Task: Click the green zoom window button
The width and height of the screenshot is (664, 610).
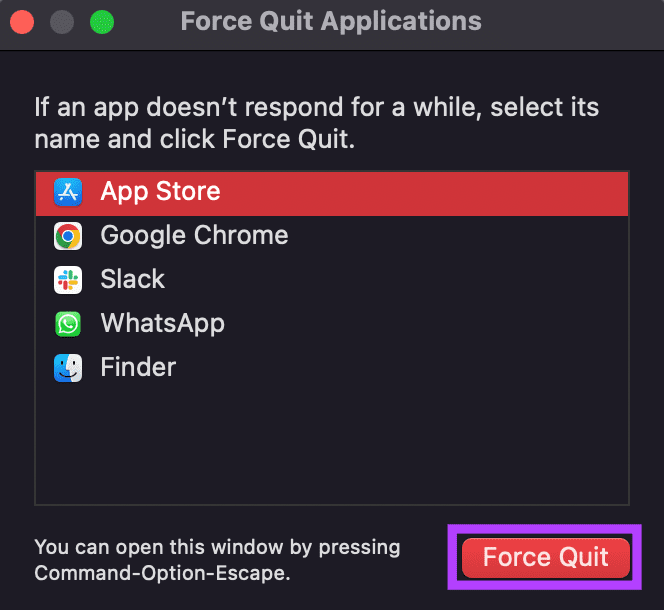Action: click(102, 22)
